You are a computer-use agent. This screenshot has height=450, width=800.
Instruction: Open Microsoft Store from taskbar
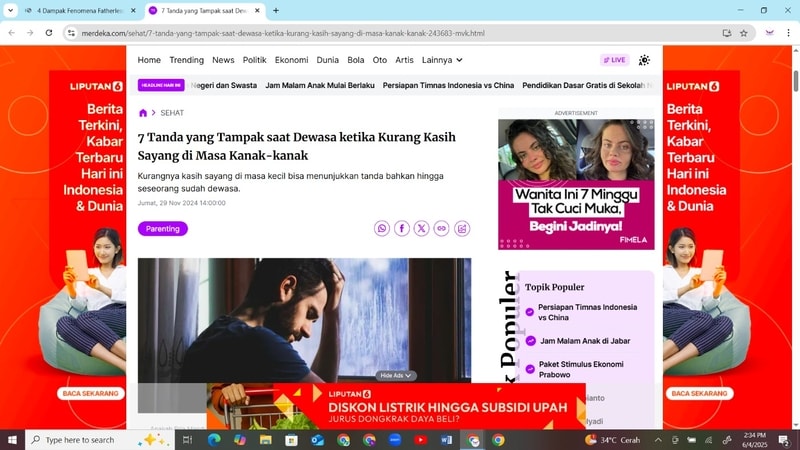coord(291,440)
